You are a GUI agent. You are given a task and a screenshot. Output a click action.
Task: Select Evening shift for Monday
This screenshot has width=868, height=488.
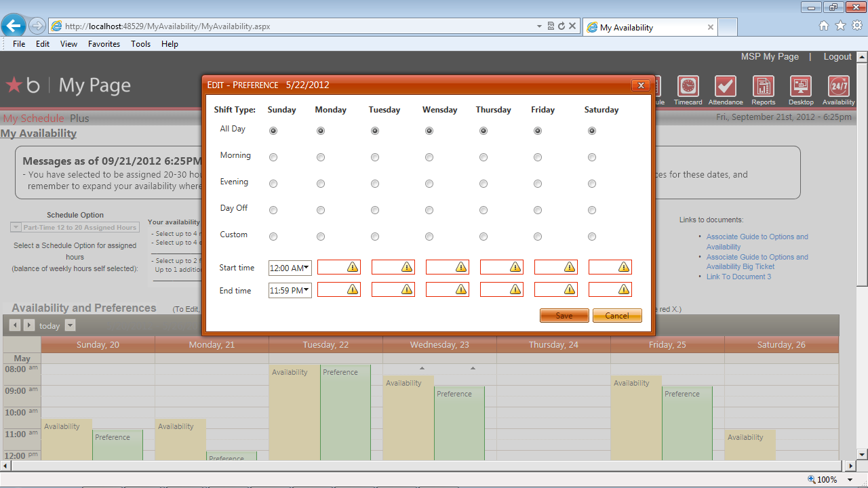click(321, 184)
